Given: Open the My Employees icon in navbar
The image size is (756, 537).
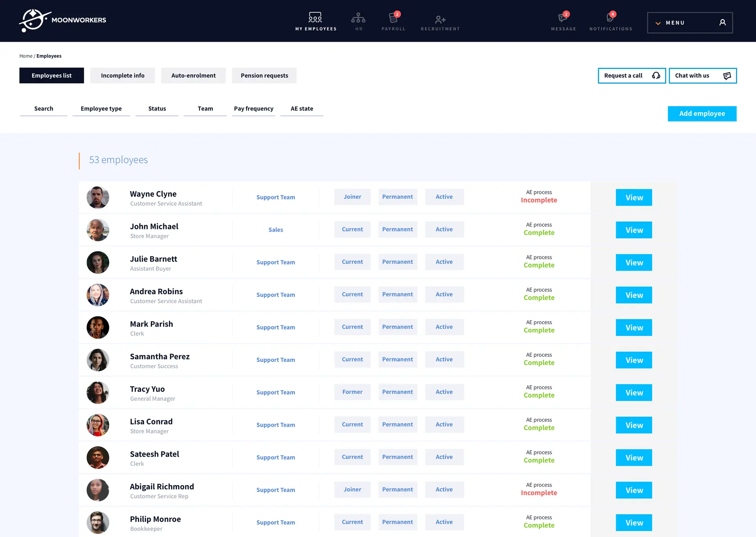Looking at the screenshot, I should pyautogui.click(x=315, y=18).
